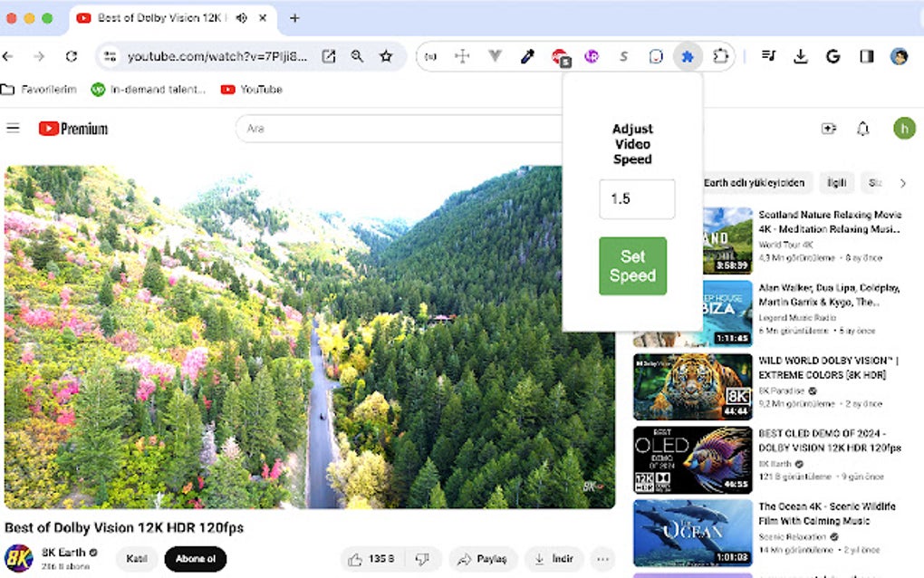Open the downloads icon in the toolbar
This screenshot has width=924, height=578.
click(800, 55)
